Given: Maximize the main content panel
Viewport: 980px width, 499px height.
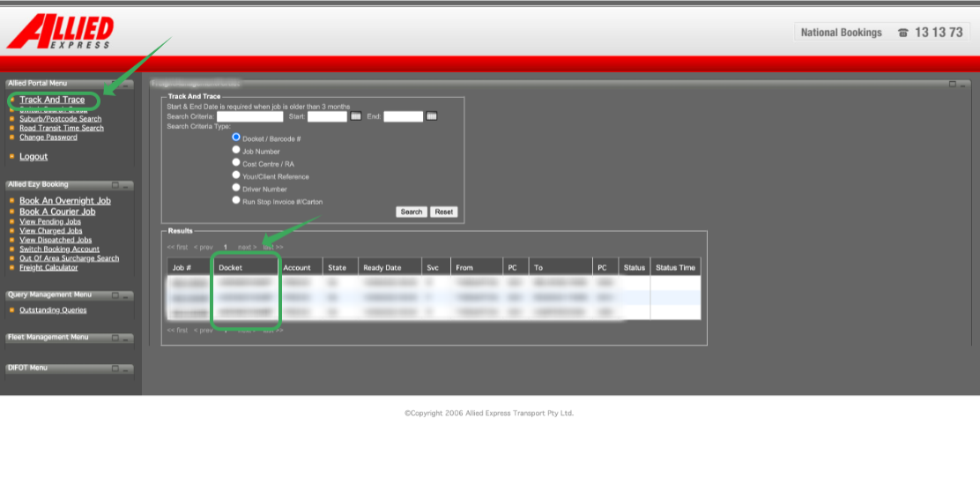Looking at the screenshot, I should point(953,84).
